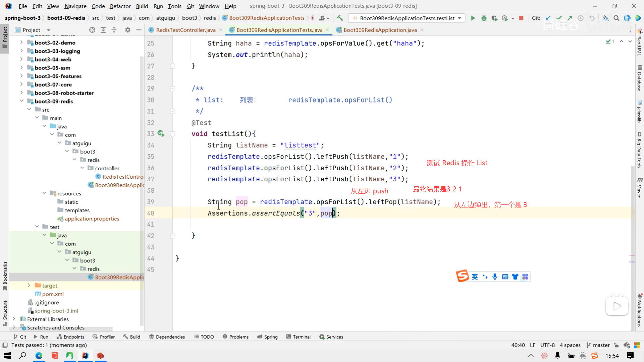Click the run test gutter icon for testList
Screen dimensions: 644x362
(x=161, y=134)
